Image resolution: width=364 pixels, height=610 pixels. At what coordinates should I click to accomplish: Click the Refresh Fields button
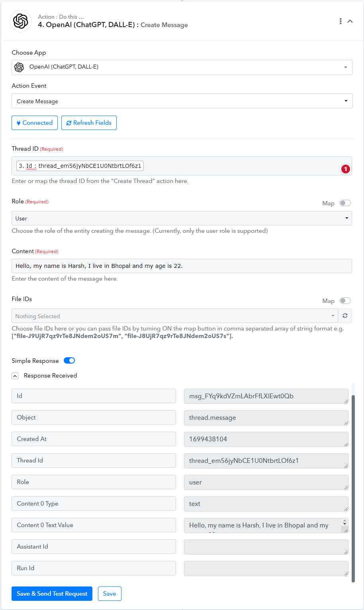(89, 123)
